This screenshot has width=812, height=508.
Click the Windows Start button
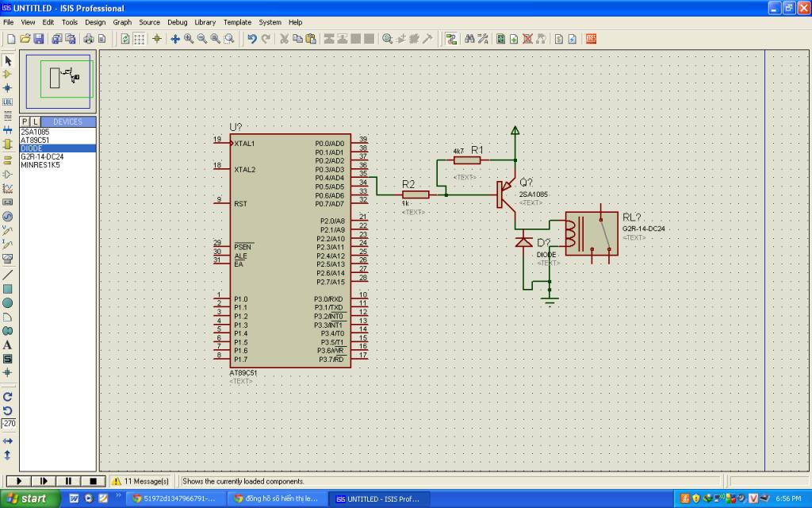29,498
